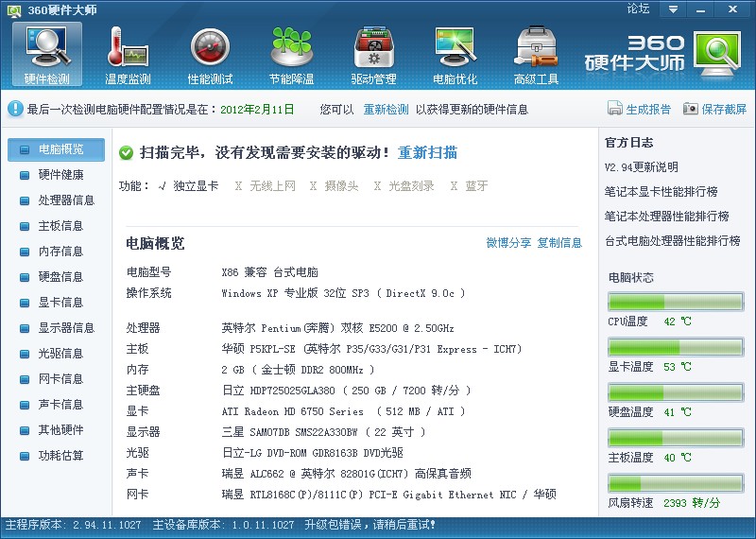Open 驱动管理 driver management icon
Image resolution: width=756 pixels, height=539 pixels.
(373, 47)
